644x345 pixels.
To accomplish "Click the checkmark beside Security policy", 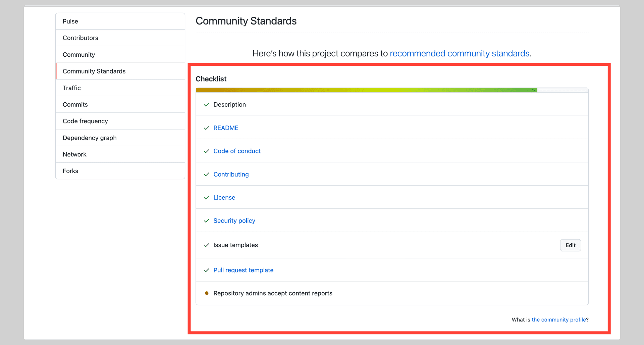I will click(207, 220).
